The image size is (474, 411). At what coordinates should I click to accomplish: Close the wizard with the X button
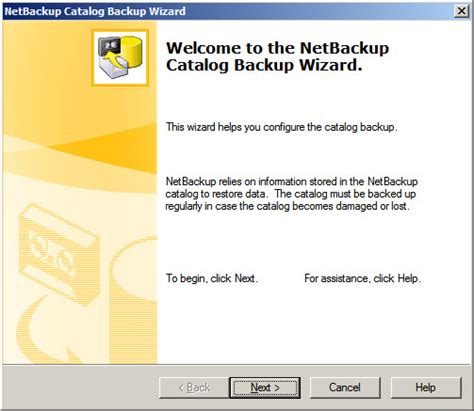pyautogui.click(x=462, y=11)
